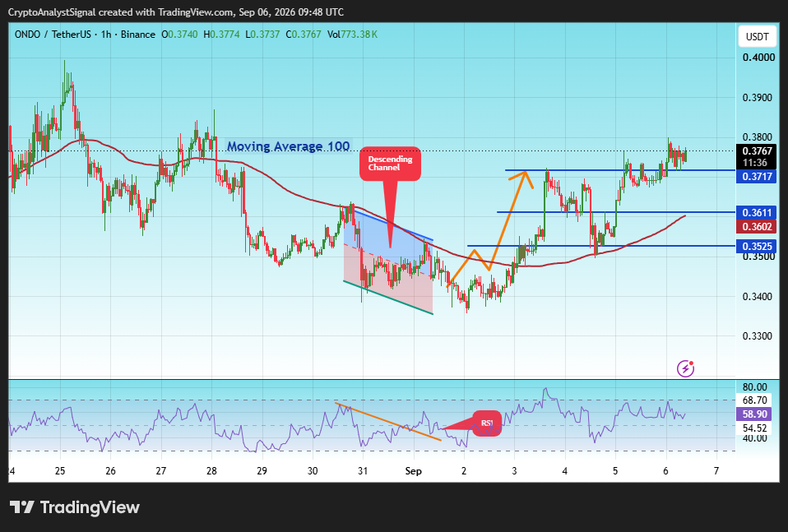Click the open value O0.3740
The image size is (788, 532).
(x=179, y=35)
